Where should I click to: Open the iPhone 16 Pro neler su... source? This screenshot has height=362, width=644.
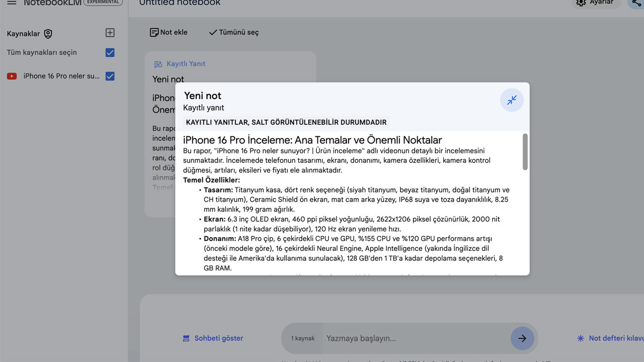[61, 76]
